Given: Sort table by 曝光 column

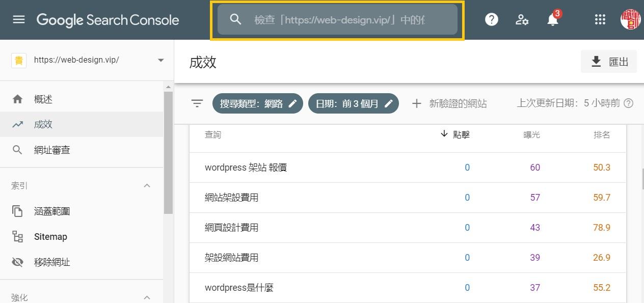Looking at the screenshot, I should (x=532, y=135).
